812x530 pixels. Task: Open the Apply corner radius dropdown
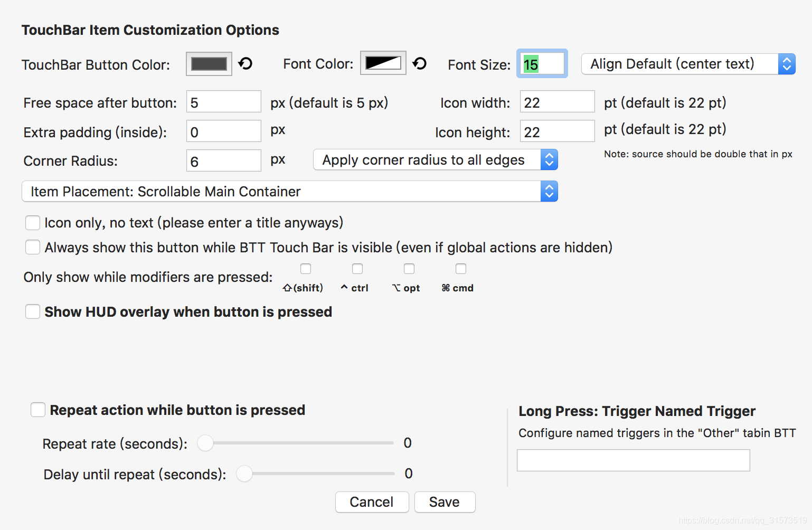[x=436, y=160]
